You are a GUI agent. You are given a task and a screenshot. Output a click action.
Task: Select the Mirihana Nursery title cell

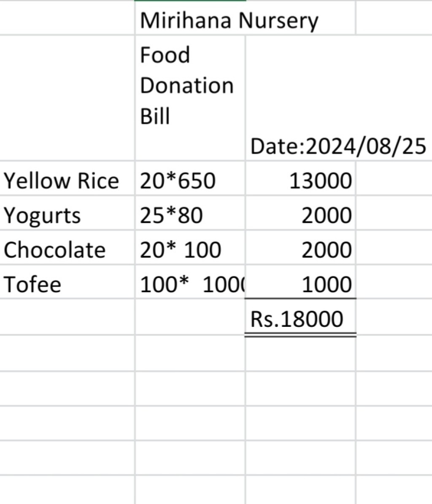tap(245, 18)
